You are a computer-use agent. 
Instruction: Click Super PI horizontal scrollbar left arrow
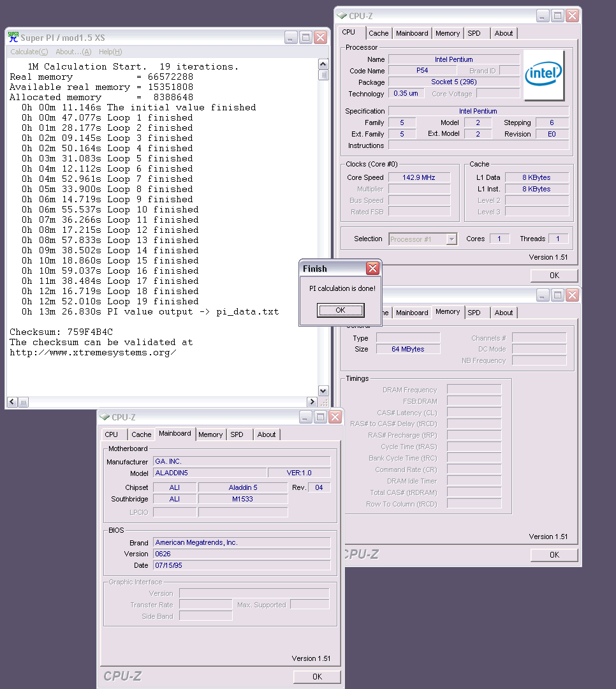click(12, 402)
